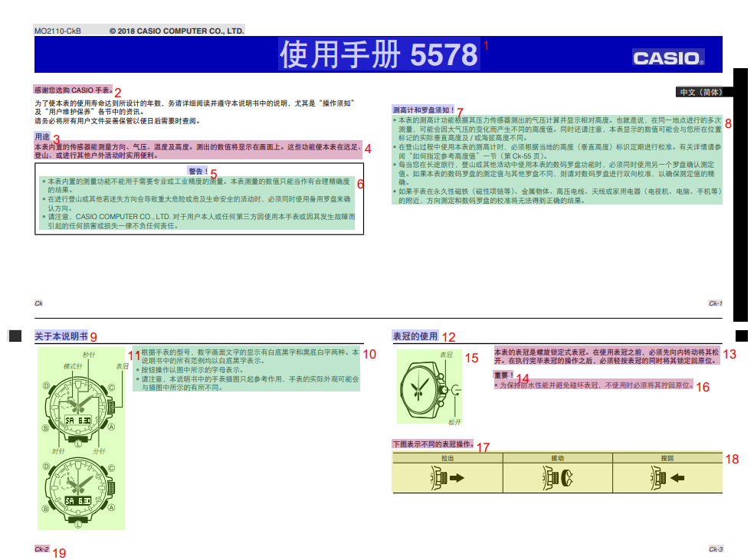Click the bullet starting 为保持防水性能并避免碰坏表冠

(x=594, y=385)
